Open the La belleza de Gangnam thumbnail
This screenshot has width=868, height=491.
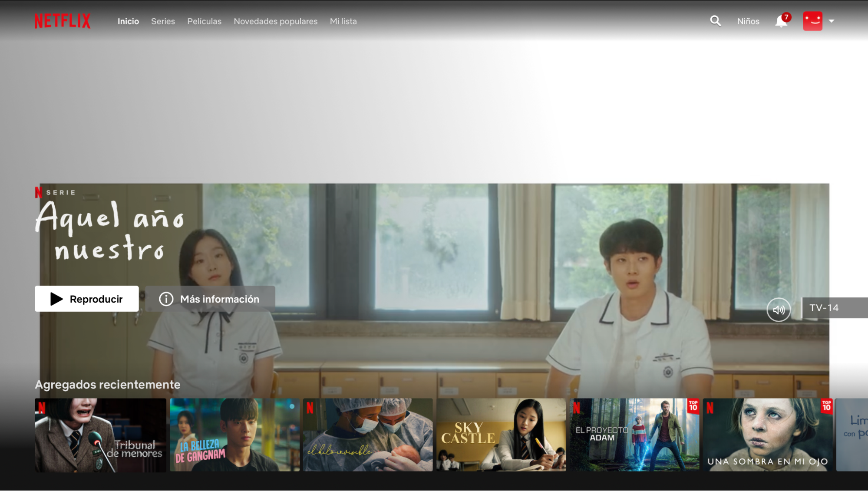[x=234, y=435]
